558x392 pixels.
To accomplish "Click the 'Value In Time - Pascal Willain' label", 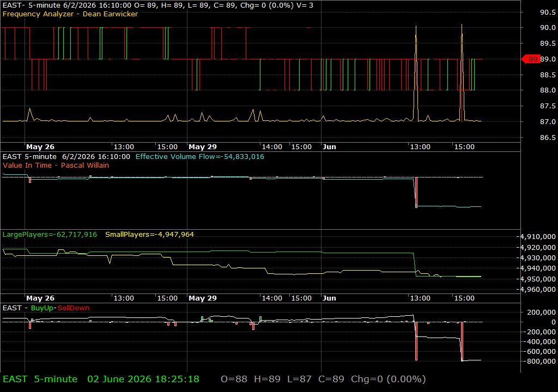I will point(56,166).
